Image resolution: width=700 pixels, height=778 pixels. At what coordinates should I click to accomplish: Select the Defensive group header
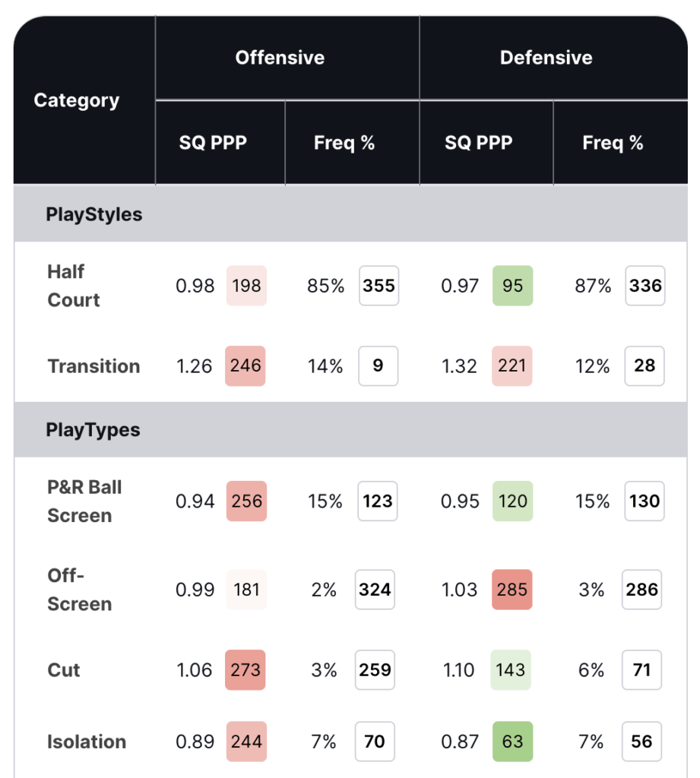(546, 58)
